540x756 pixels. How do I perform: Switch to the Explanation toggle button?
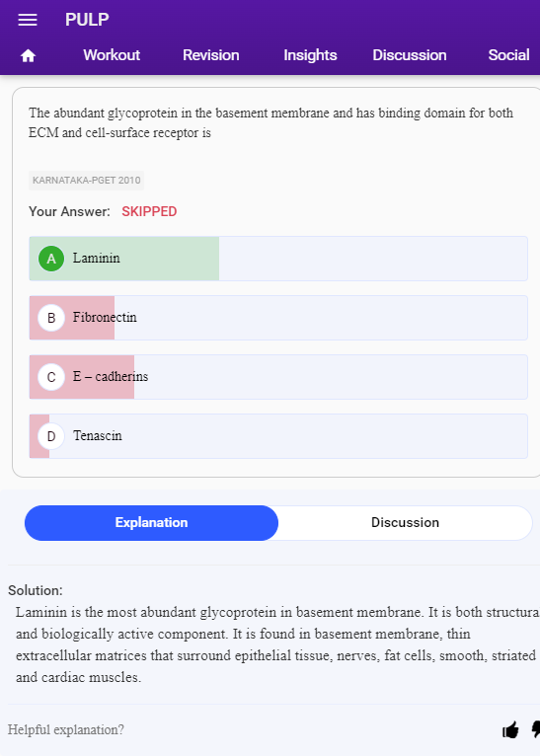tap(151, 523)
